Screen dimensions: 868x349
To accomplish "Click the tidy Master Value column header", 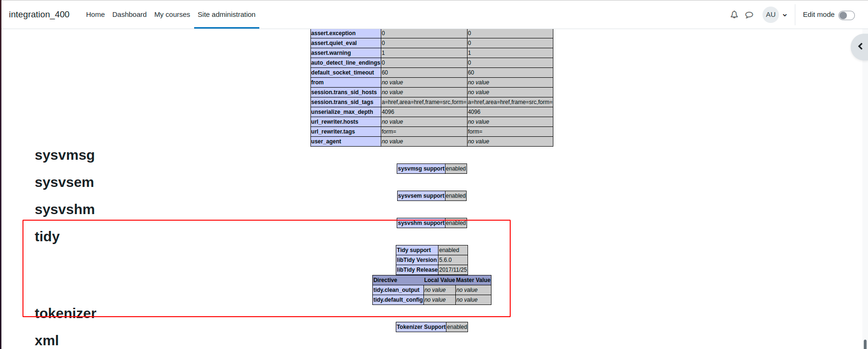I will click(473, 280).
